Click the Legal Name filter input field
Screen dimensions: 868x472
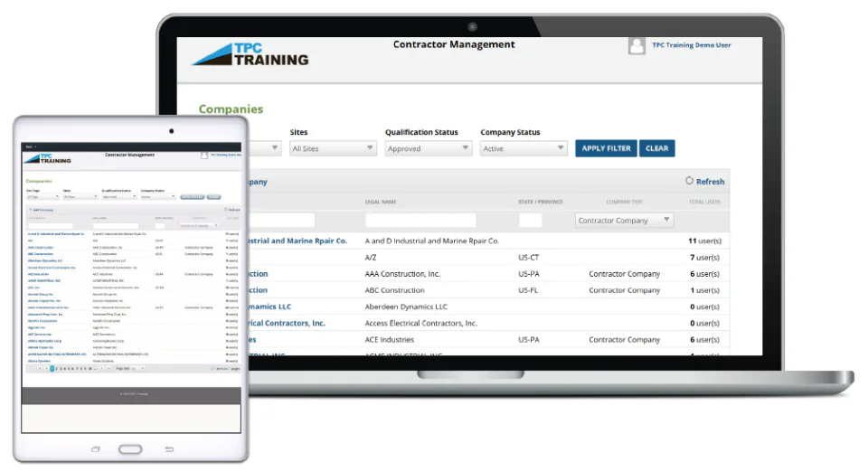[x=420, y=221]
